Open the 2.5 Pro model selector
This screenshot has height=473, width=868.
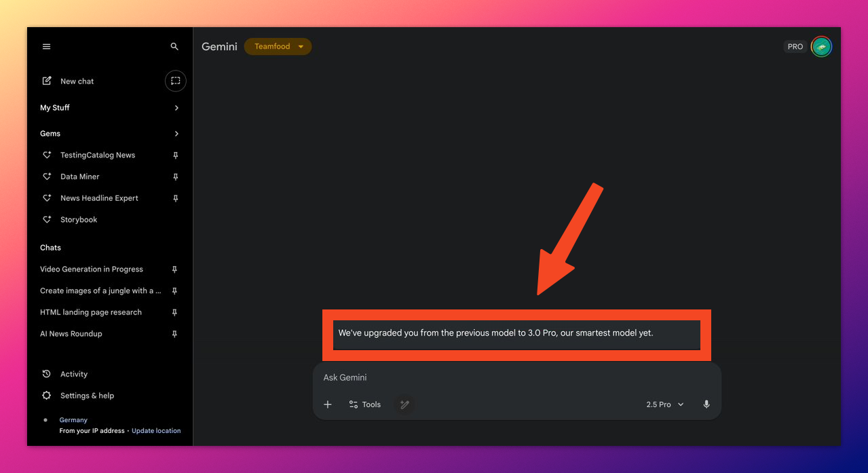pyautogui.click(x=664, y=404)
